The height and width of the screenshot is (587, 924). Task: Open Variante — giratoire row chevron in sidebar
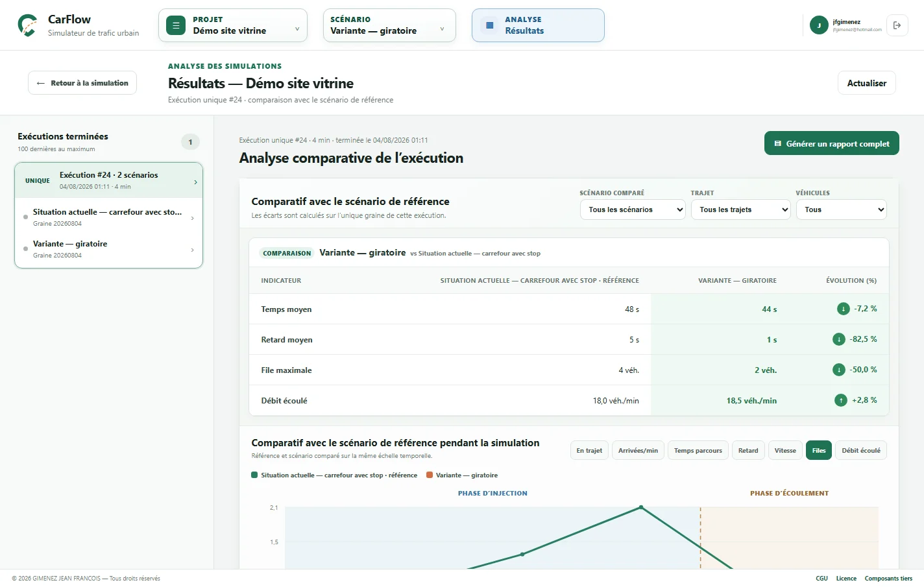pos(192,250)
